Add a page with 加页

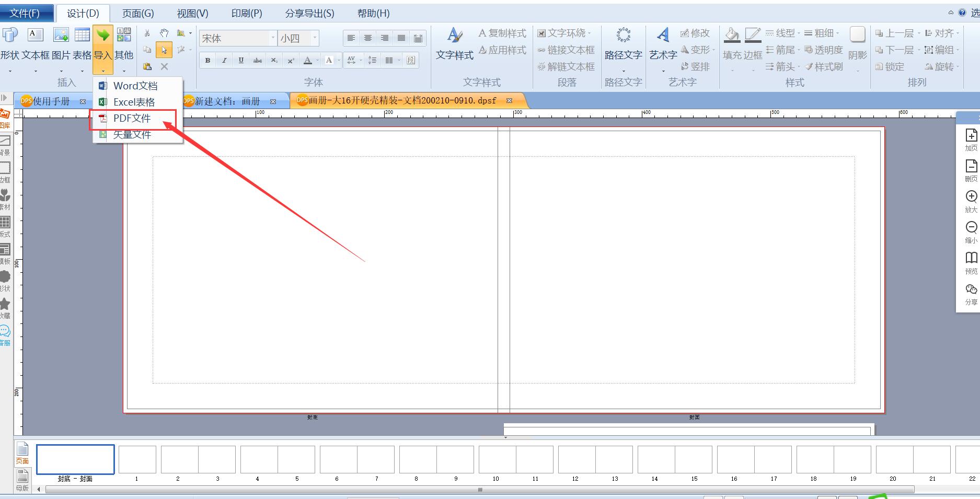[971, 140]
